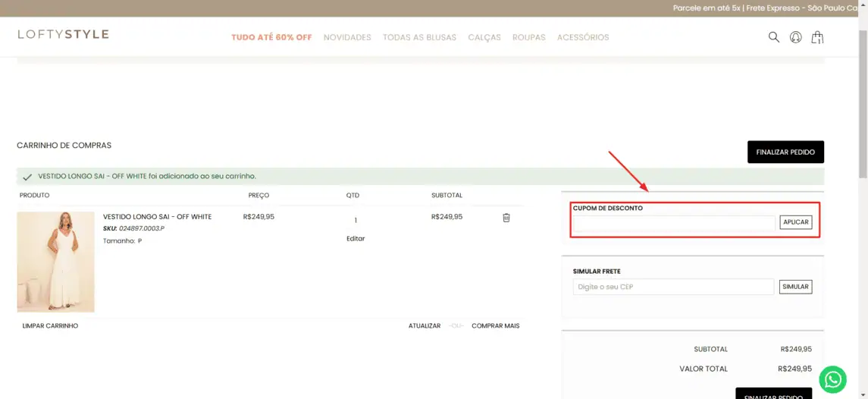This screenshot has width=868, height=399.
Task: Open the white dress product thumbnail
Action: 56,262
